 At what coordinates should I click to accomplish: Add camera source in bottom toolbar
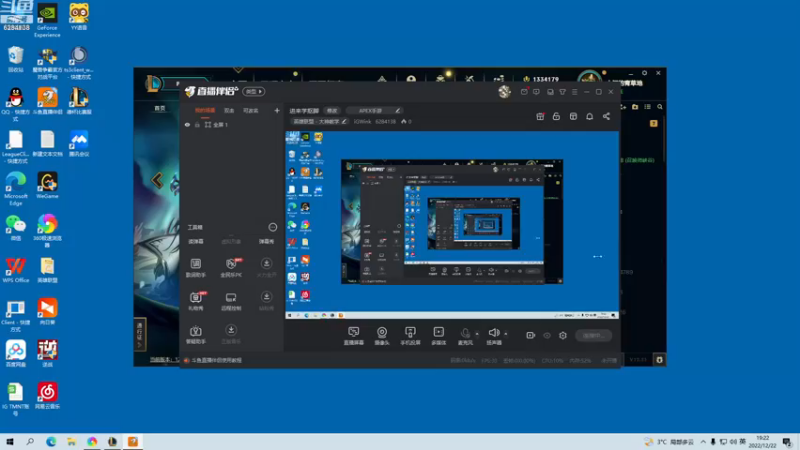point(382,336)
